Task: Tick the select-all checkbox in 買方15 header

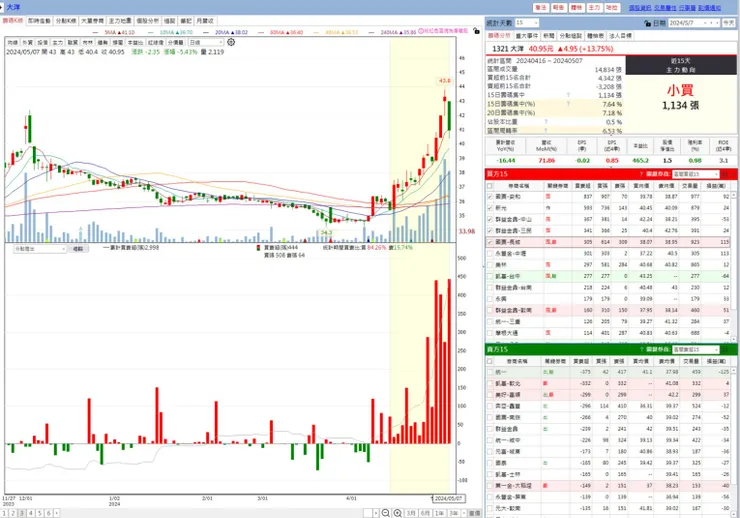Action: pyautogui.click(x=490, y=186)
